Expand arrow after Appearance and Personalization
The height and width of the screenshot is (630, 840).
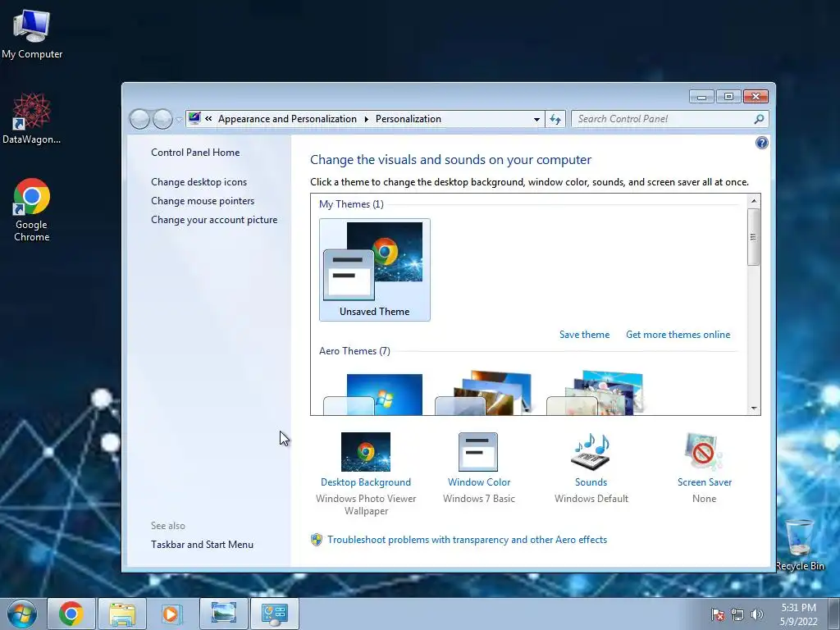[367, 119]
